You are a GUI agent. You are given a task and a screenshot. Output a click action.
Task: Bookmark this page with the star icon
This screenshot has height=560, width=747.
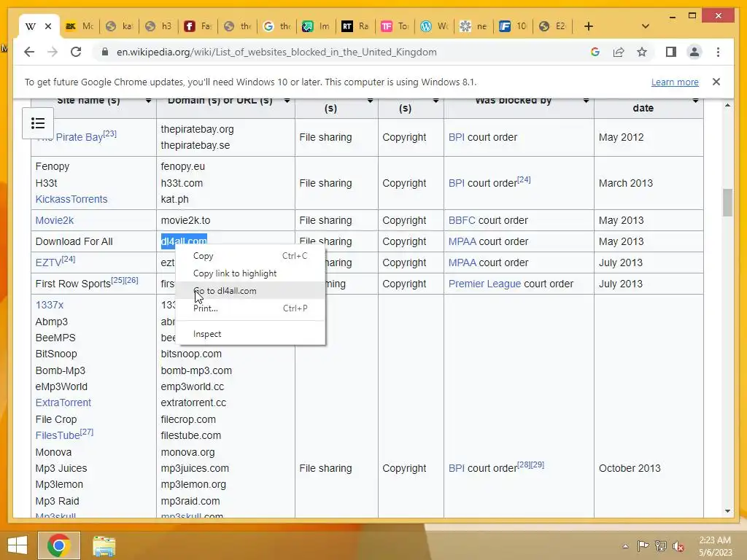tap(642, 52)
